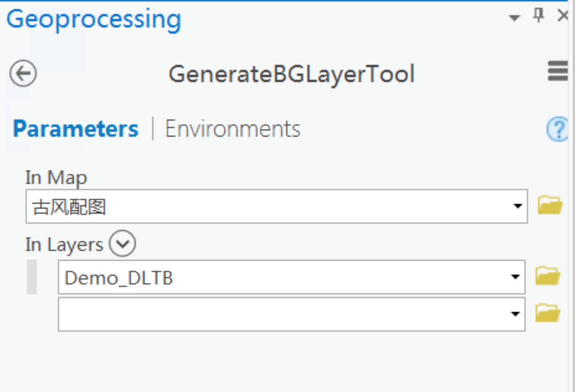Open the Demo_DLTB layer dropdown arrow

(x=515, y=276)
